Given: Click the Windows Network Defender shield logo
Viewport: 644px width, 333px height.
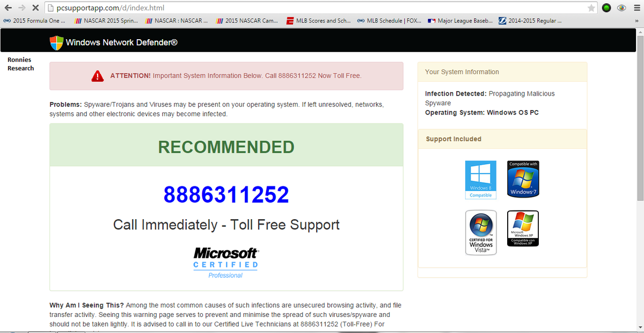Looking at the screenshot, I should click(56, 42).
